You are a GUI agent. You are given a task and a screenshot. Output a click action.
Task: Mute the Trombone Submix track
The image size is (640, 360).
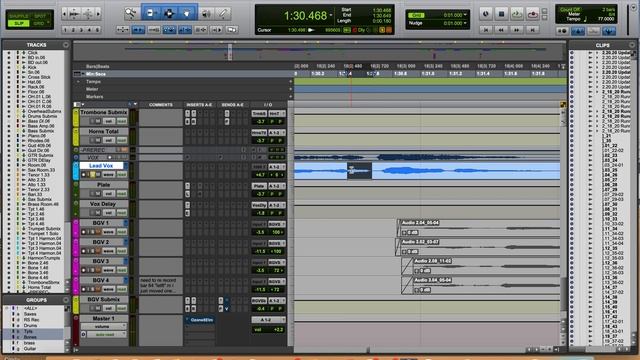point(98,121)
